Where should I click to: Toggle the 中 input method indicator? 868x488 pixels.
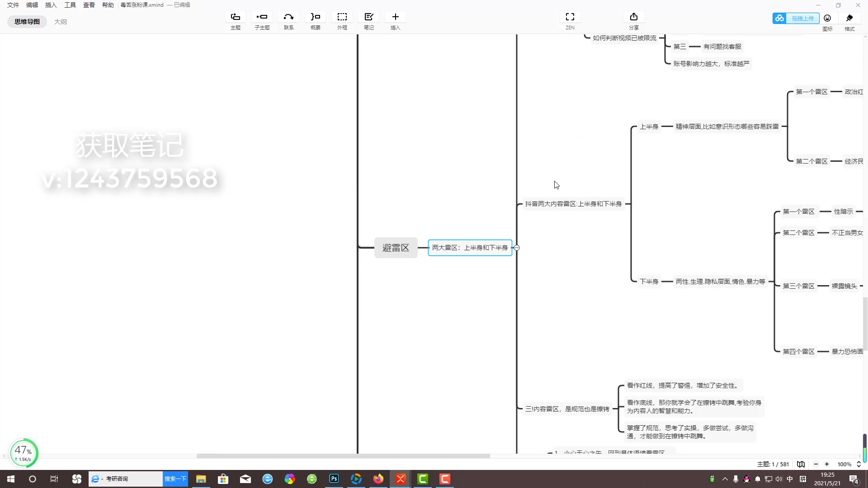click(790, 479)
